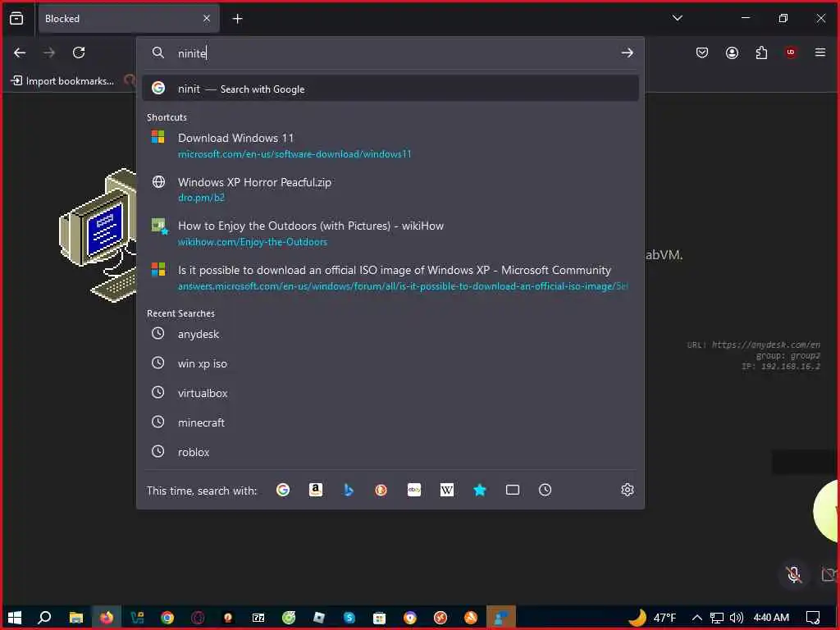Open the Firefox account icon

click(x=732, y=52)
